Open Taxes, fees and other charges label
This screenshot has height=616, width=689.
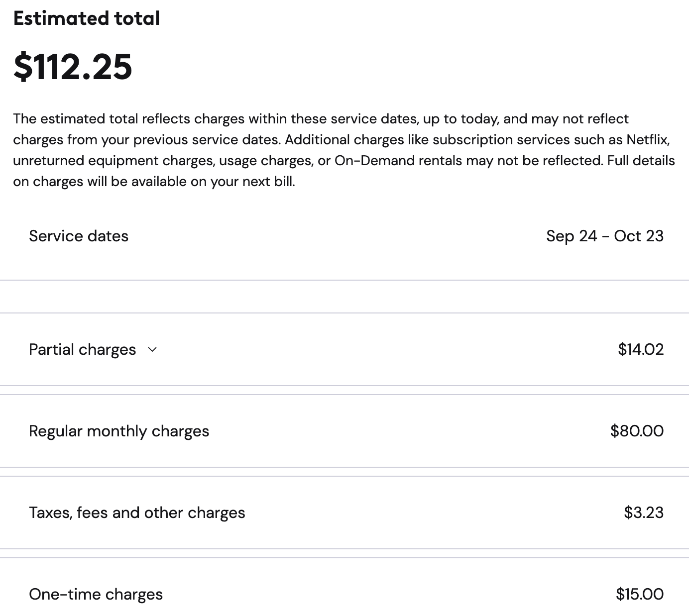tap(137, 513)
